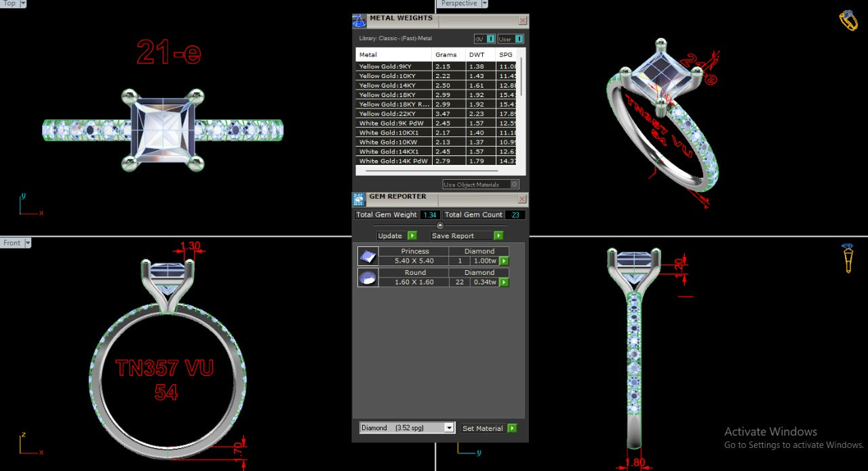The image size is (868, 471).
Task: Sort by the Metal column header
Action: coord(393,54)
